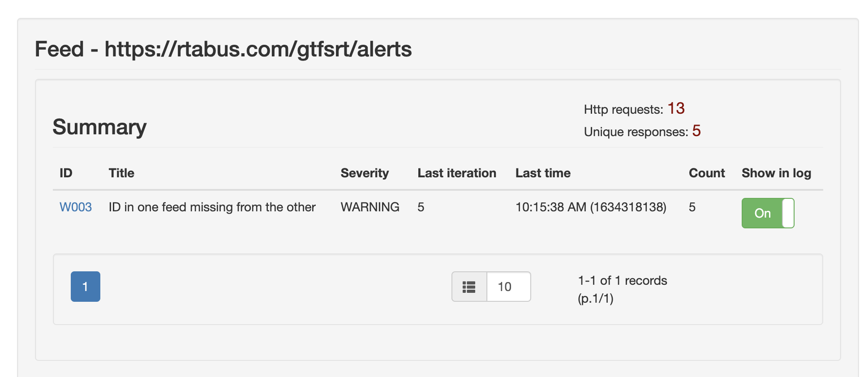Click the records label 1-1 of 1
Screen dimensions: 868x377
click(x=622, y=280)
